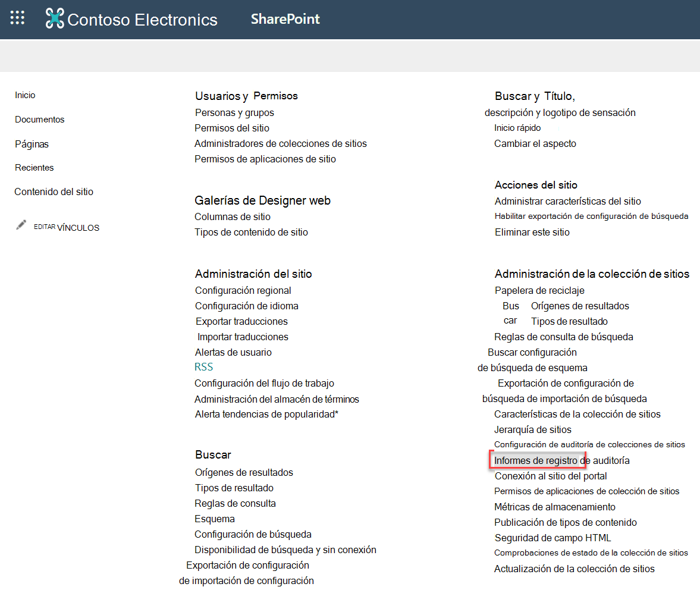Open Administrar características del sitio
Screen dimensions: 700x590
pos(568,202)
